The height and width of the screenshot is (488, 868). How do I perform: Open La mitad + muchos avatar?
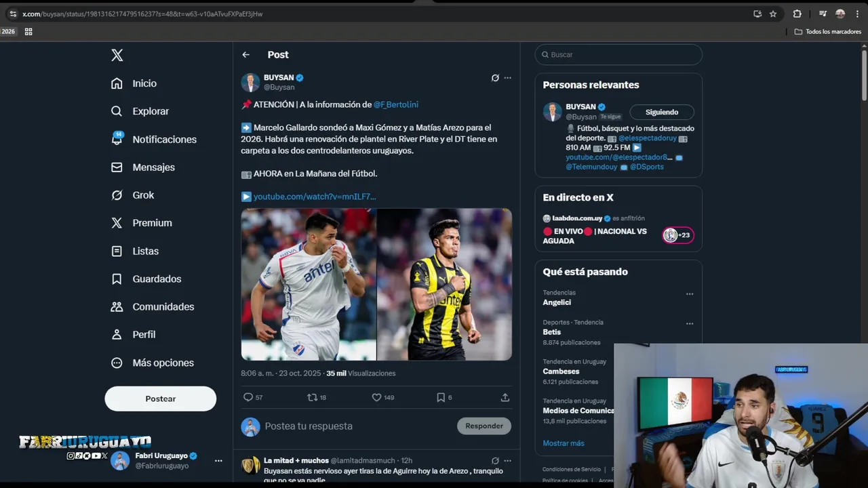click(250, 465)
